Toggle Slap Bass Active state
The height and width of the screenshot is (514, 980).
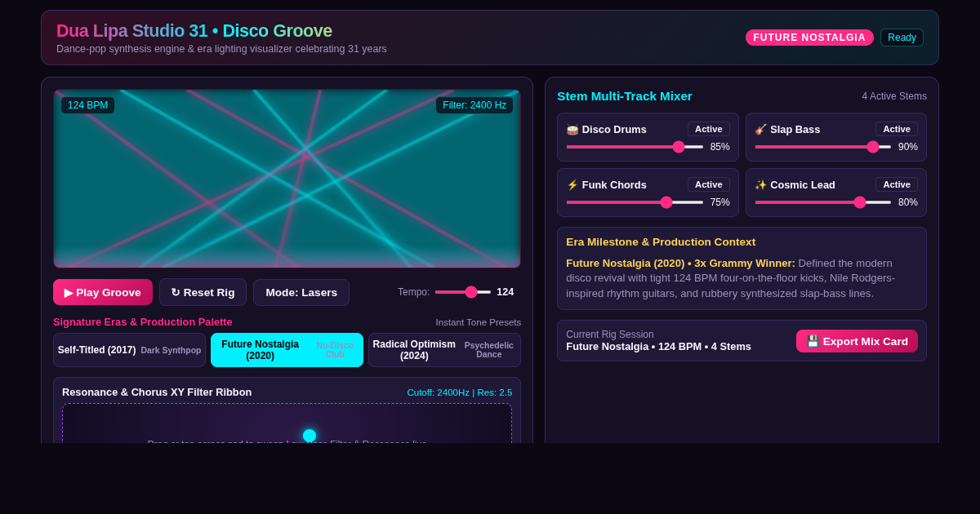(x=897, y=129)
